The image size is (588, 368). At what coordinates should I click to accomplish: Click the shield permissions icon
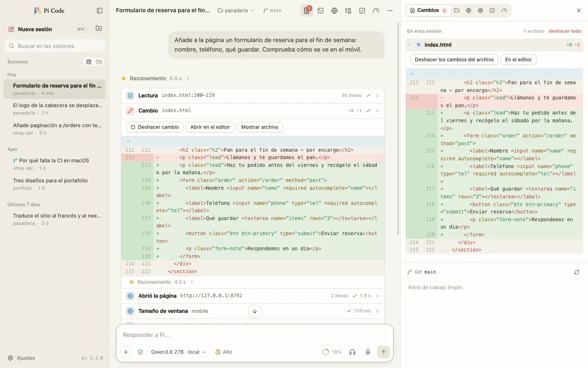140,352
